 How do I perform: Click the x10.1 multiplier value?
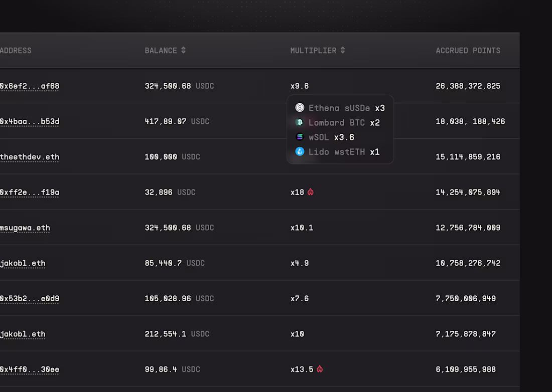[302, 228]
